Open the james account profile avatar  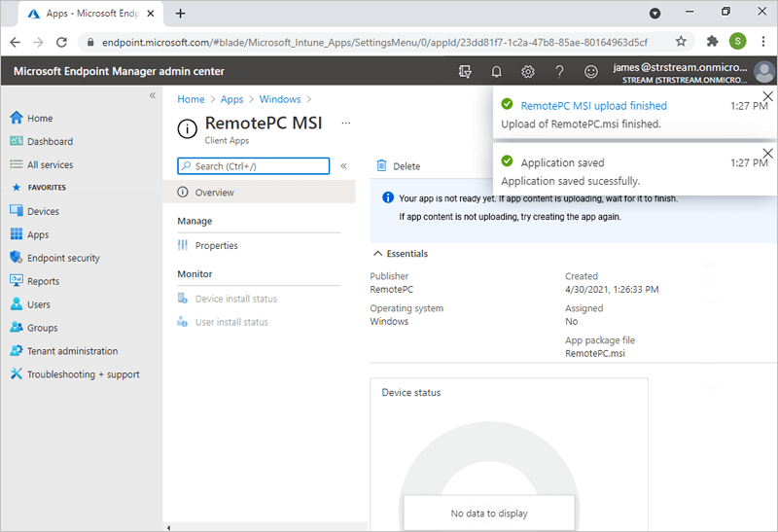pyautogui.click(x=763, y=72)
